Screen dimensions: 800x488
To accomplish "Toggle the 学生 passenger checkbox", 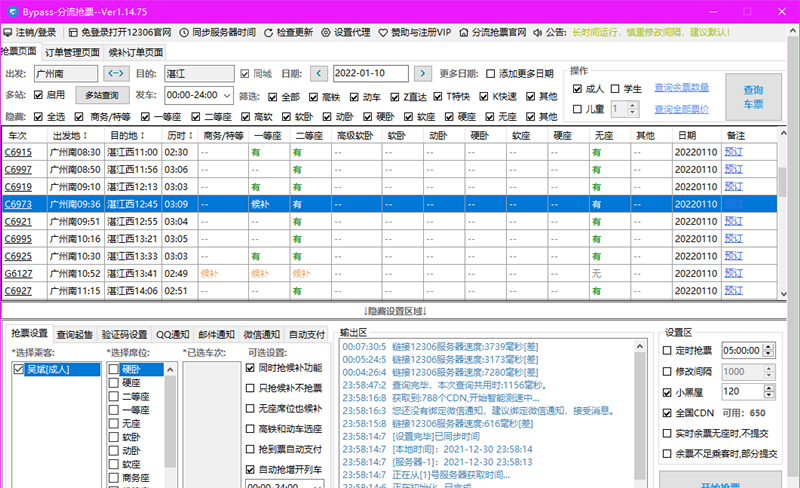I will pos(615,89).
